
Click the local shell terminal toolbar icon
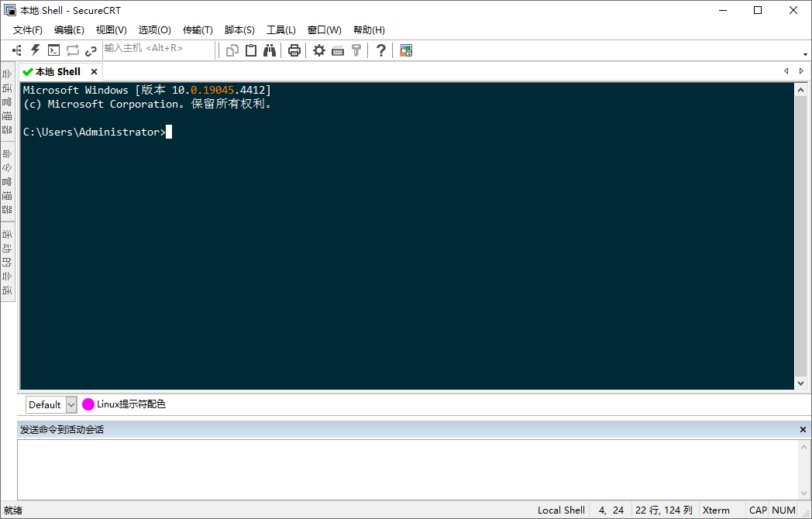(53, 50)
